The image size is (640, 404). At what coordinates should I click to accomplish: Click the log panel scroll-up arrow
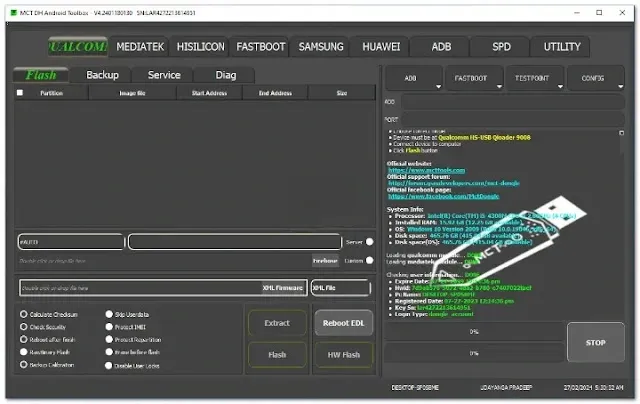pos(621,133)
